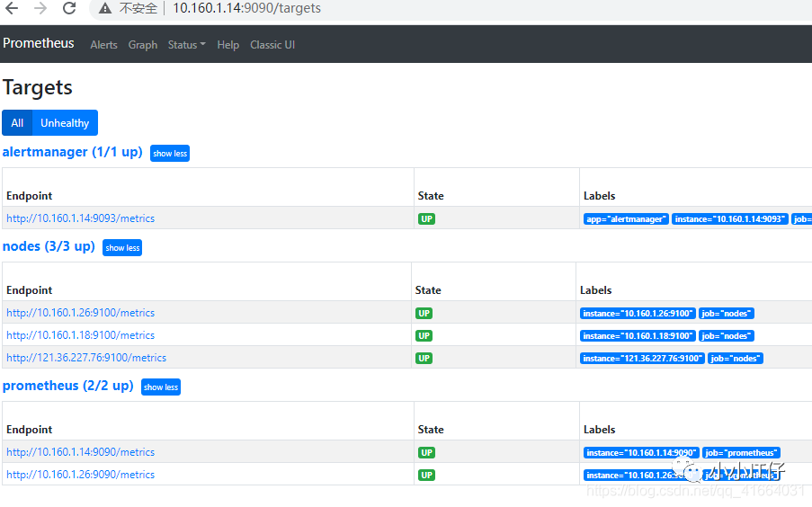Open the alertmanager (1/1 up) heading link
Image resolution: width=812 pixels, height=507 pixels.
pyautogui.click(x=73, y=152)
